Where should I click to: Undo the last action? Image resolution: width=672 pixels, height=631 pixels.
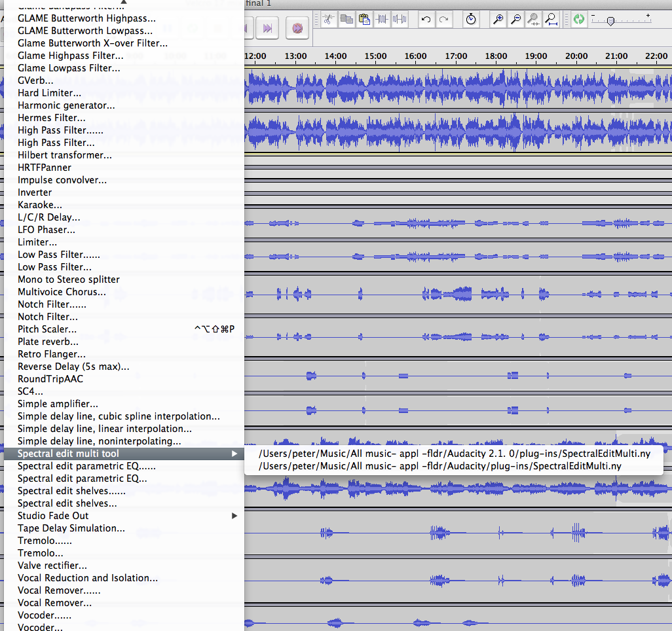[426, 19]
